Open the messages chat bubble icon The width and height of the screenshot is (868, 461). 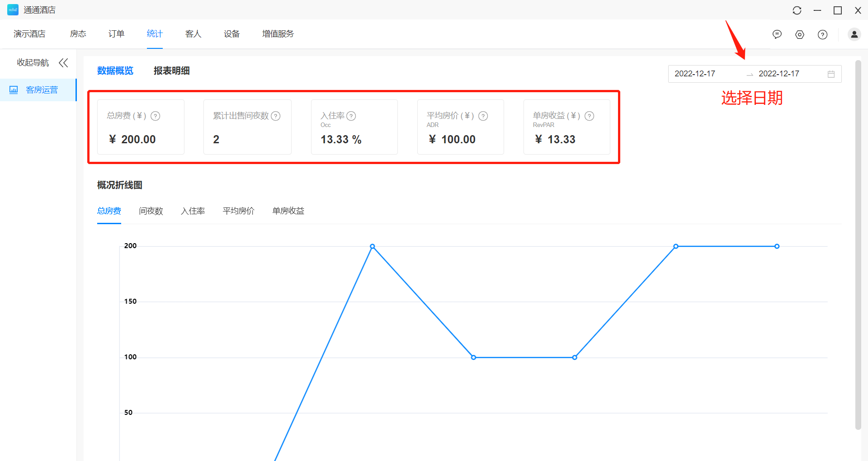tap(777, 34)
